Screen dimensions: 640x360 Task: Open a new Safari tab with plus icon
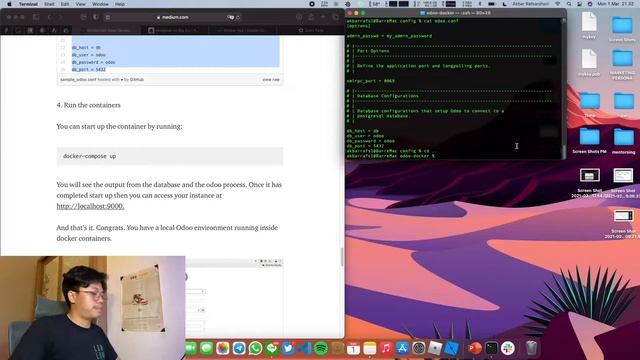323,17
